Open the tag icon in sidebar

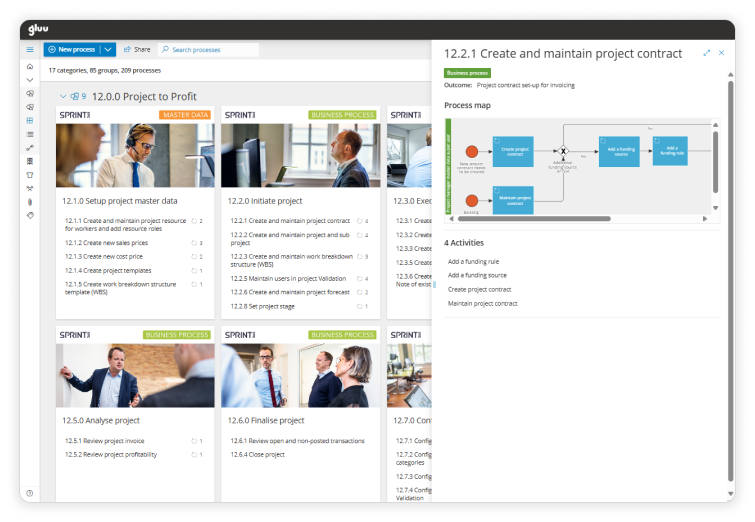[x=30, y=215]
